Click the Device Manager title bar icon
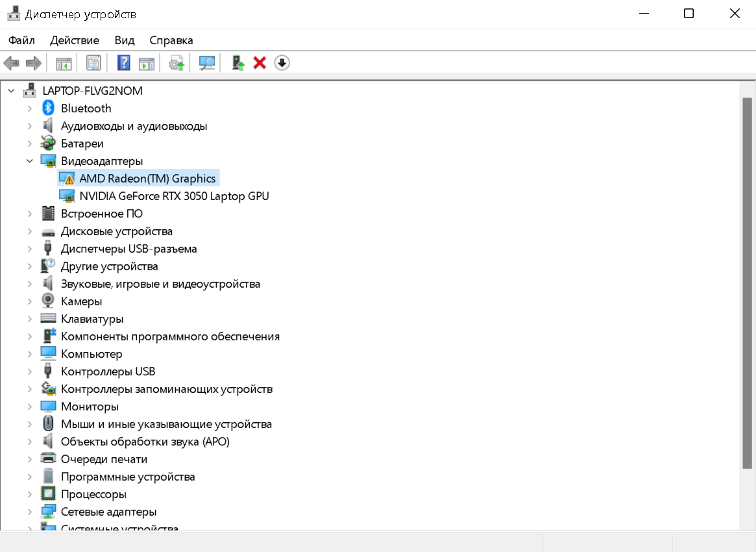 click(14, 14)
